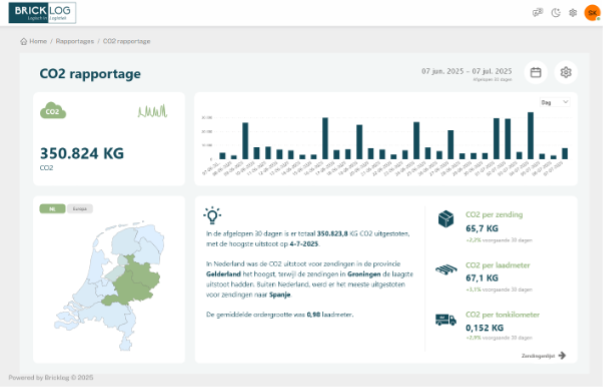Click the arrow icon next to Zendingenlijst

tap(562, 355)
